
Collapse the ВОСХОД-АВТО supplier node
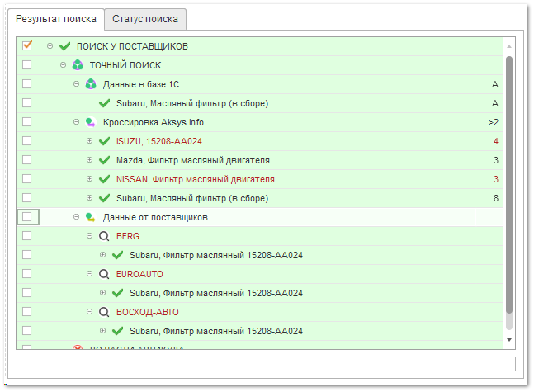click(90, 312)
